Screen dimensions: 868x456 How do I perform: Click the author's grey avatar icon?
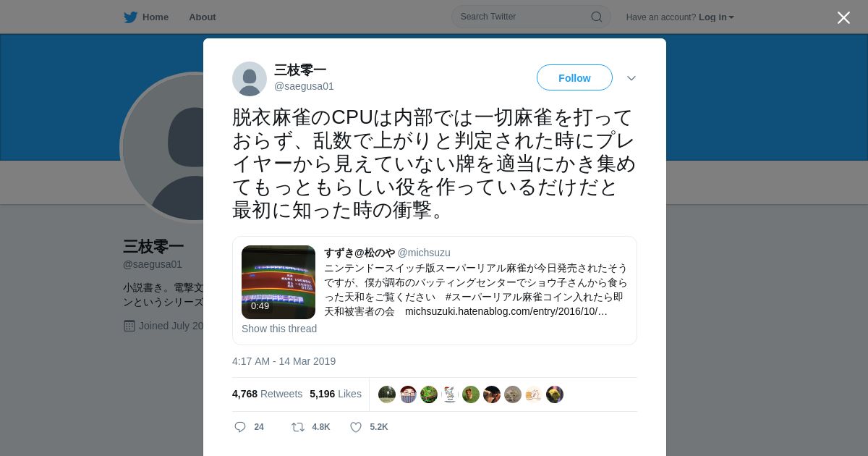[250, 79]
